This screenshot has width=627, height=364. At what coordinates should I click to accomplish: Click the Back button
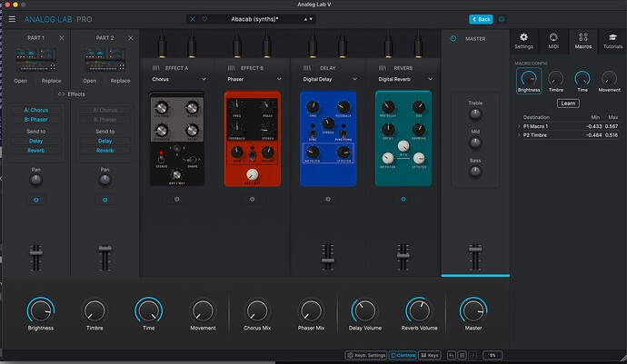click(x=481, y=19)
